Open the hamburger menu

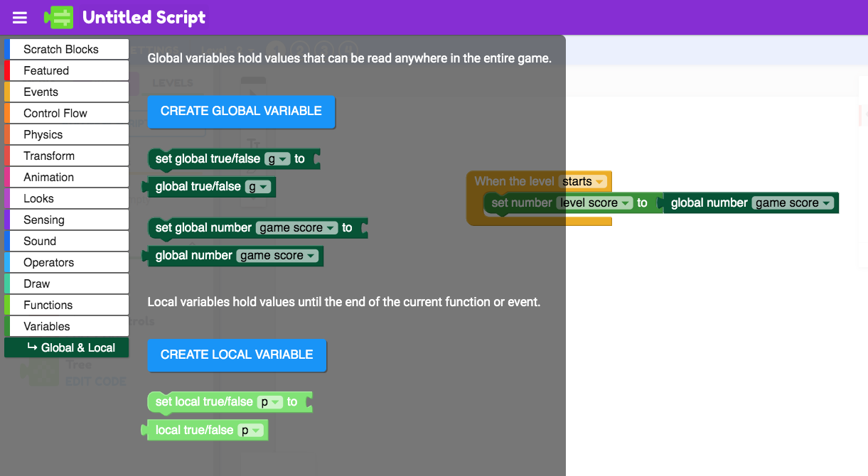[20, 18]
